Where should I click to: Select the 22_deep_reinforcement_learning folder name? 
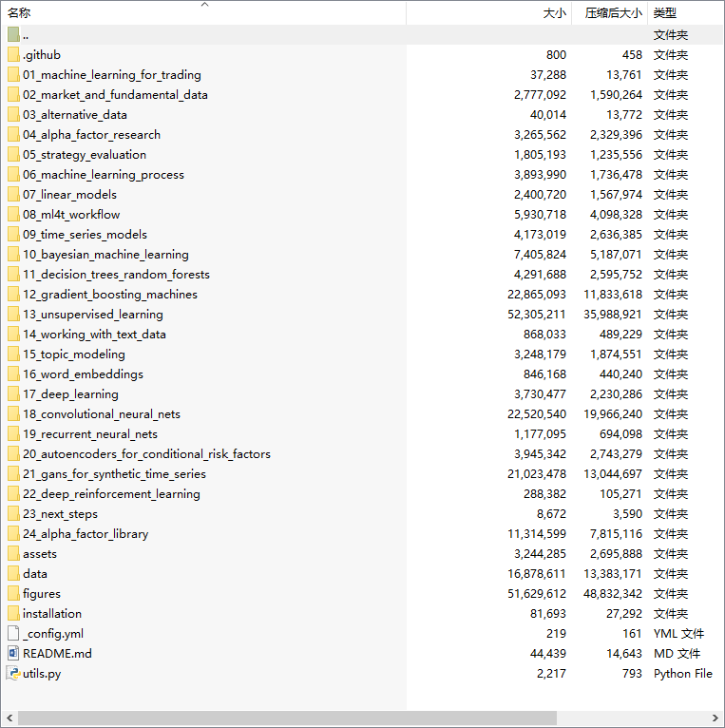point(111,493)
